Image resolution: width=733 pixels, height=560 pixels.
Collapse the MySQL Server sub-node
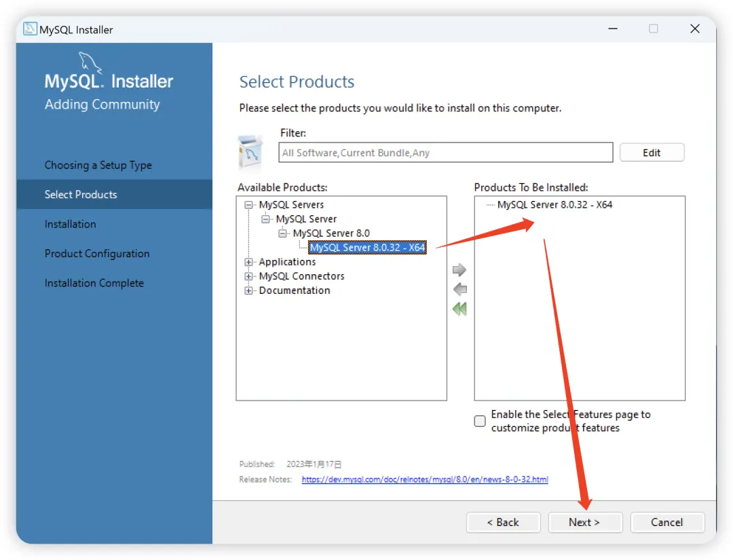coord(265,219)
